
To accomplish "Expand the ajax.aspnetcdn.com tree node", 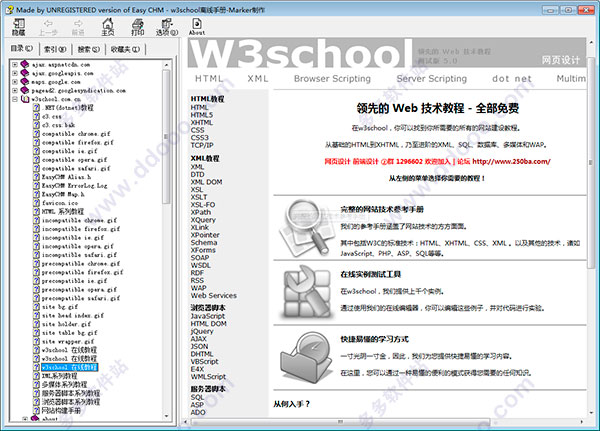I will coord(15,64).
